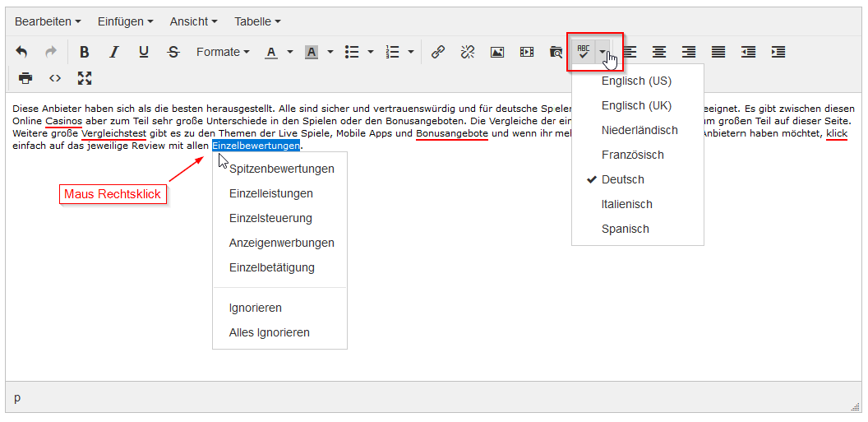Increase the indent
This screenshot has height=422, width=868.
(x=778, y=52)
